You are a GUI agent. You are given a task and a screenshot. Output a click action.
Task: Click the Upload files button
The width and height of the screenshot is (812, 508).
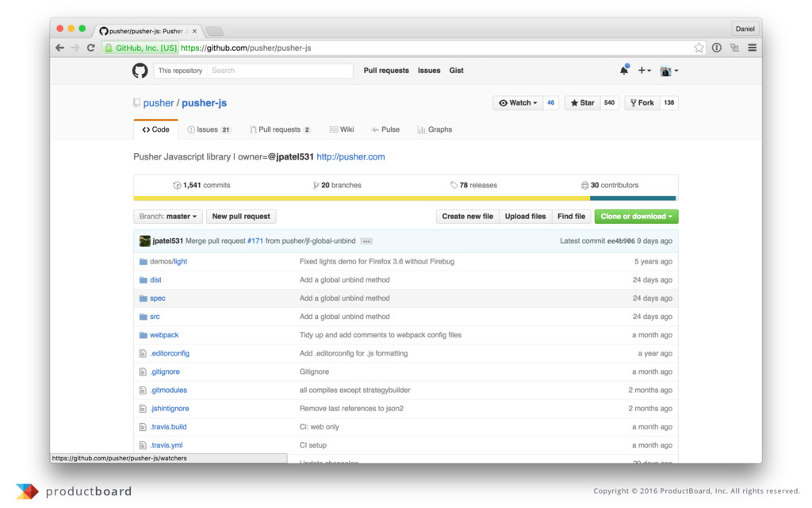[525, 217]
